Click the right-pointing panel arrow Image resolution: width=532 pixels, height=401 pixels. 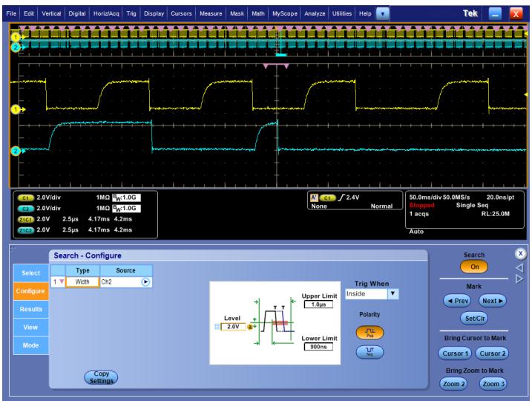point(519,278)
